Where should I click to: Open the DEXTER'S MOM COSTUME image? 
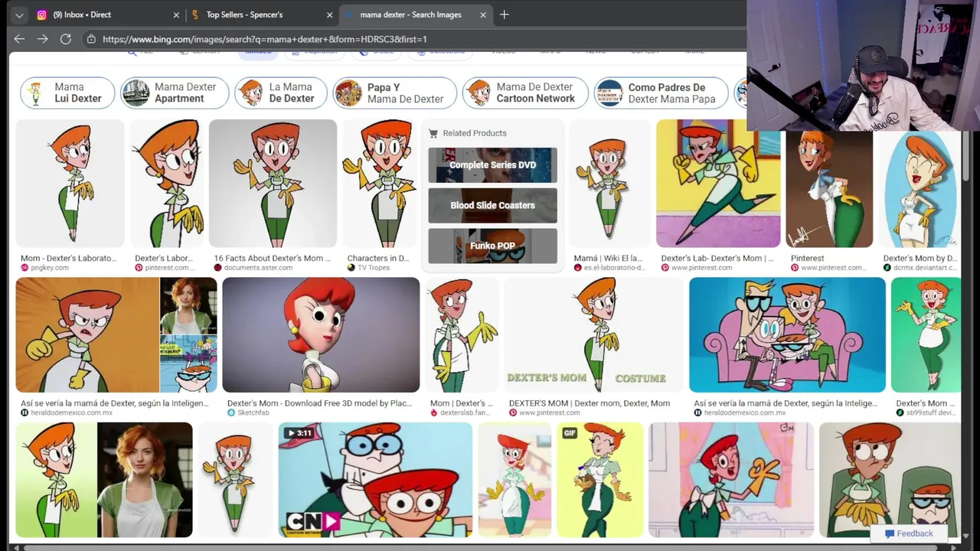[593, 335]
